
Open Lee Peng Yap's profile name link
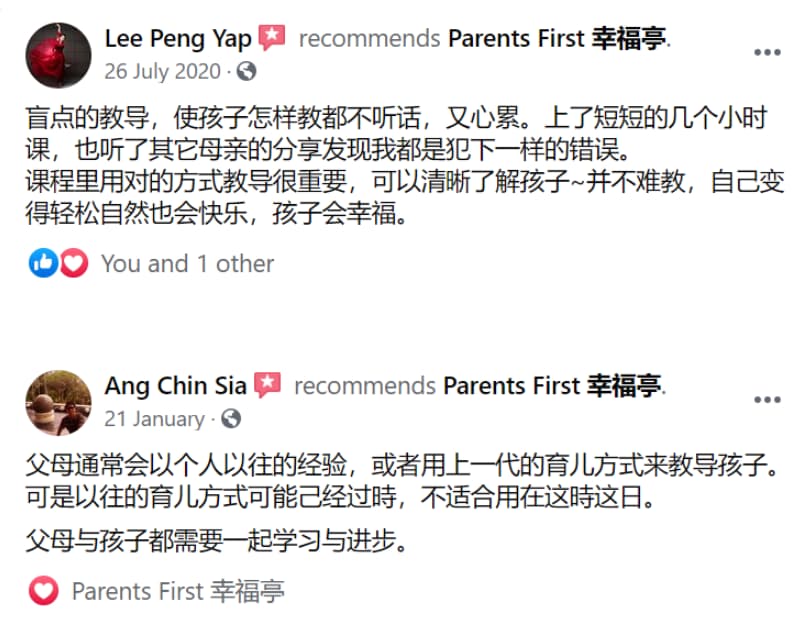point(178,39)
